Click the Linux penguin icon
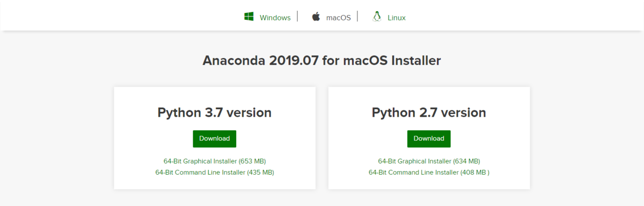 point(377,17)
